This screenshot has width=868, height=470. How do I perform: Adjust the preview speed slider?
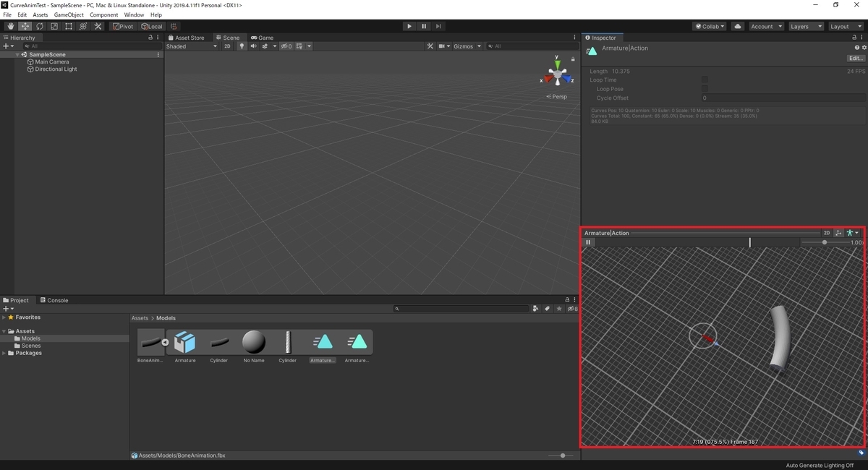[x=825, y=242]
